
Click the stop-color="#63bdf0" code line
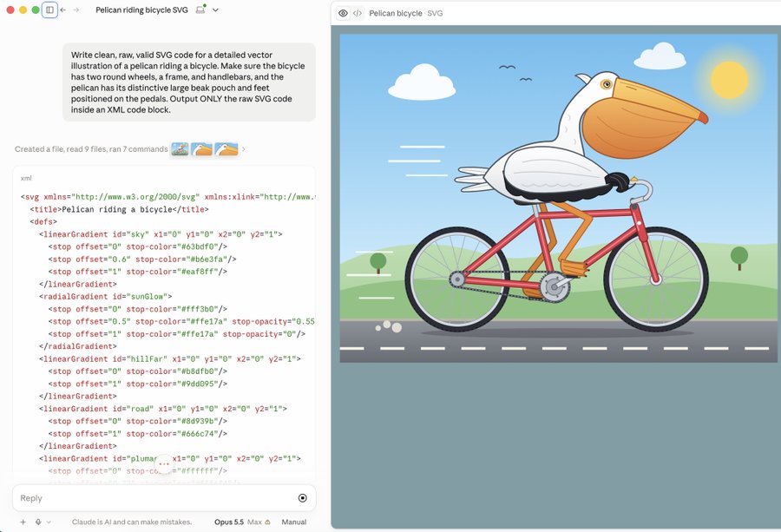(x=137, y=247)
